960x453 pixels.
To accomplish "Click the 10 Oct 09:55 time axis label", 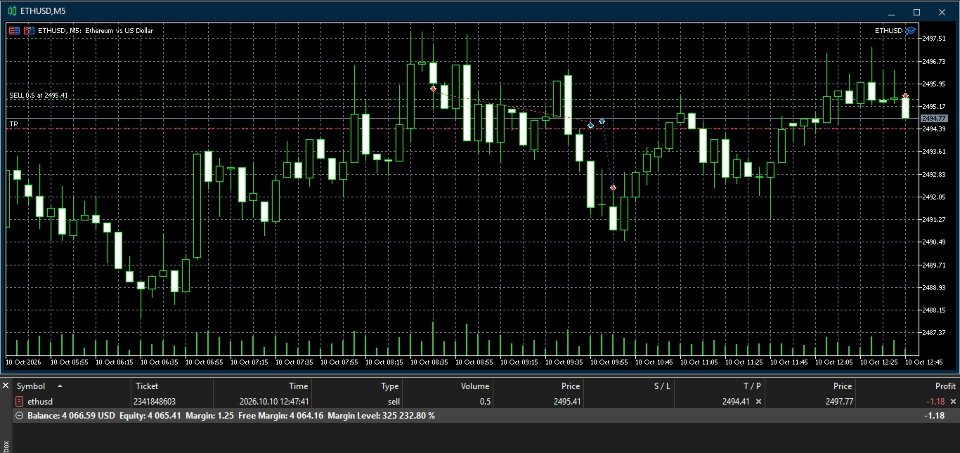I will point(609,362).
